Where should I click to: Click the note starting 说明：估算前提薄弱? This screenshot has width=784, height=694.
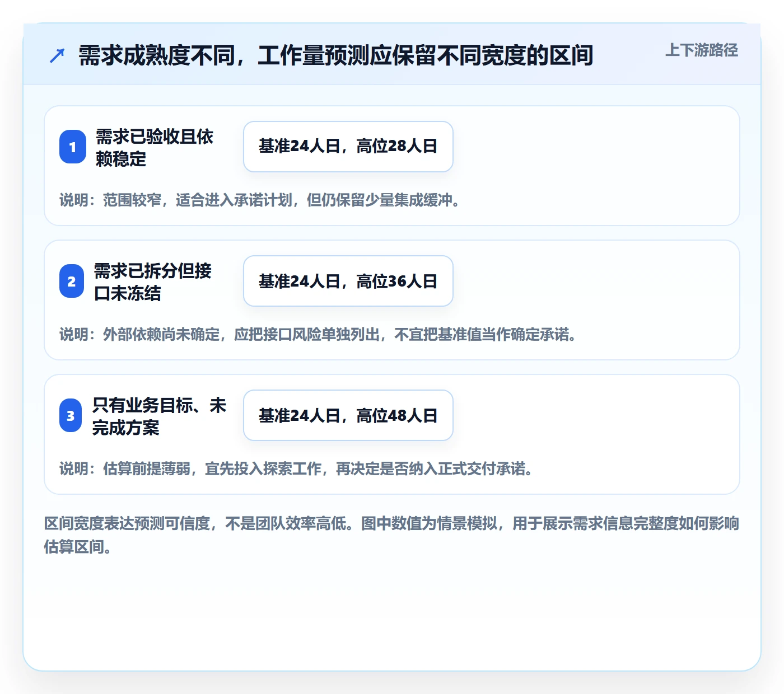pos(296,468)
